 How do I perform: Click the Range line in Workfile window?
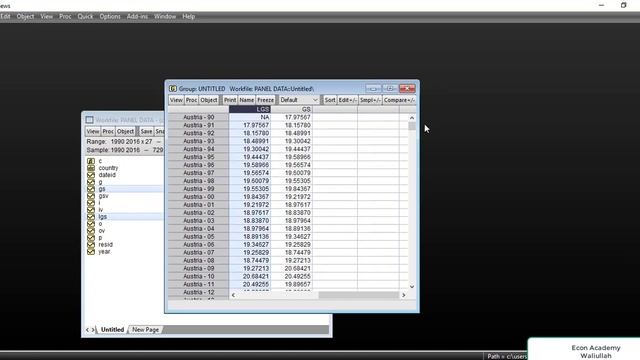(x=124, y=142)
